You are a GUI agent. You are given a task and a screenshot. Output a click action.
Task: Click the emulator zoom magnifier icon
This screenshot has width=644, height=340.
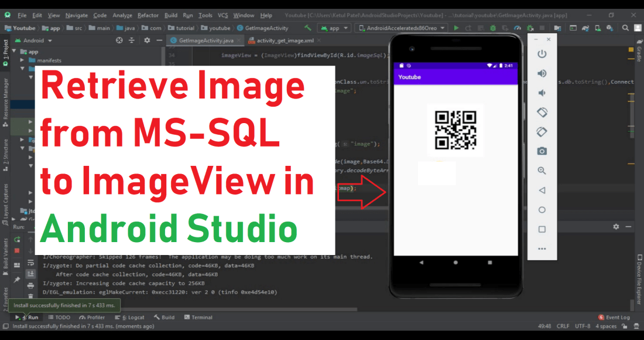[x=542, y=171]
